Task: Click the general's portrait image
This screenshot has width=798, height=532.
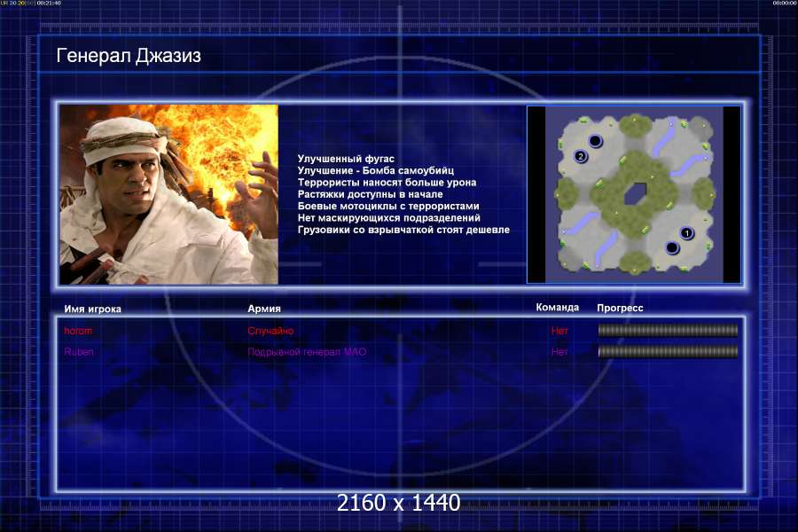Action: click(169, 194)
